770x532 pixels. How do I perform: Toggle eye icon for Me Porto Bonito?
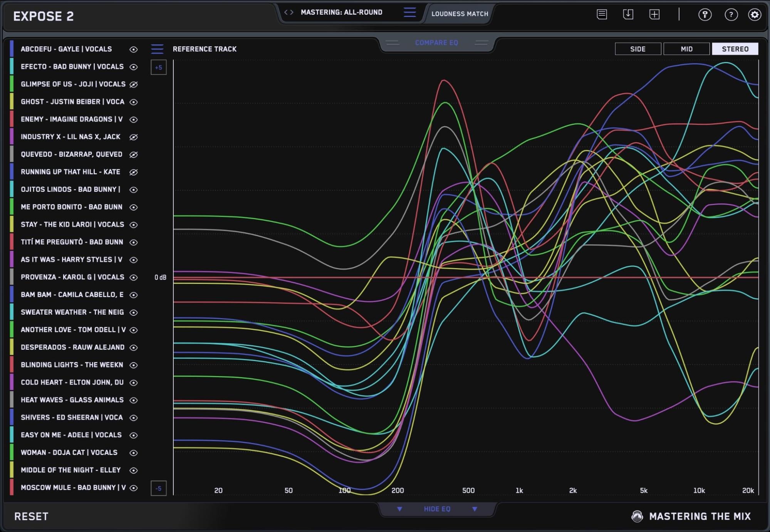point(134,207)
